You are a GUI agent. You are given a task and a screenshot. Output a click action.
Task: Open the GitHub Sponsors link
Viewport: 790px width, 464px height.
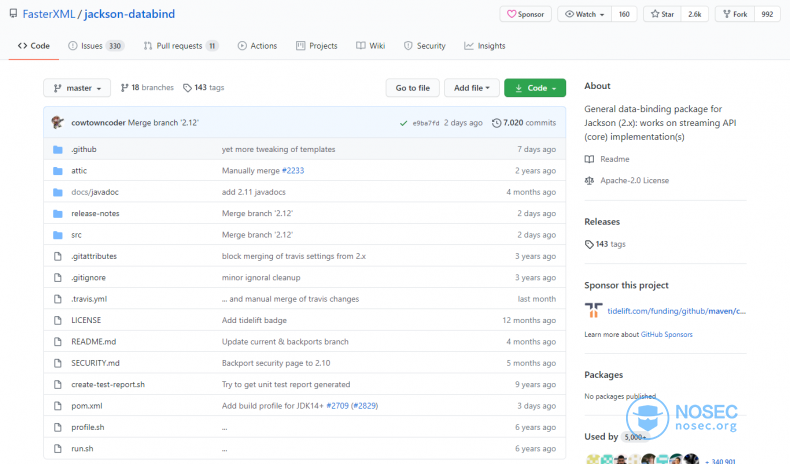pyautogui.click(x=667, y=335)
